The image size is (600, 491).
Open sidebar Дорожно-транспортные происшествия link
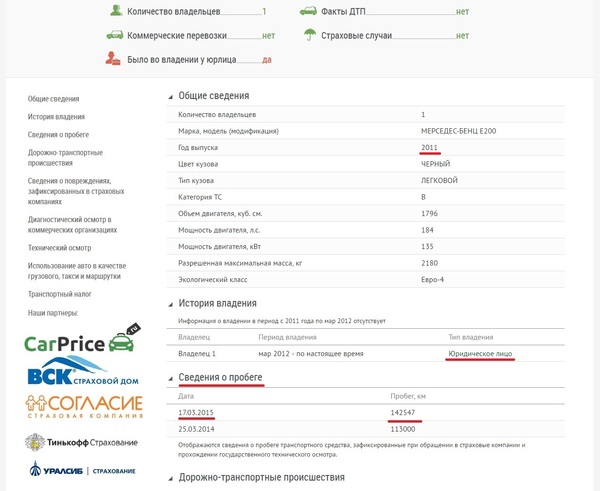click(x=65, y=158)
